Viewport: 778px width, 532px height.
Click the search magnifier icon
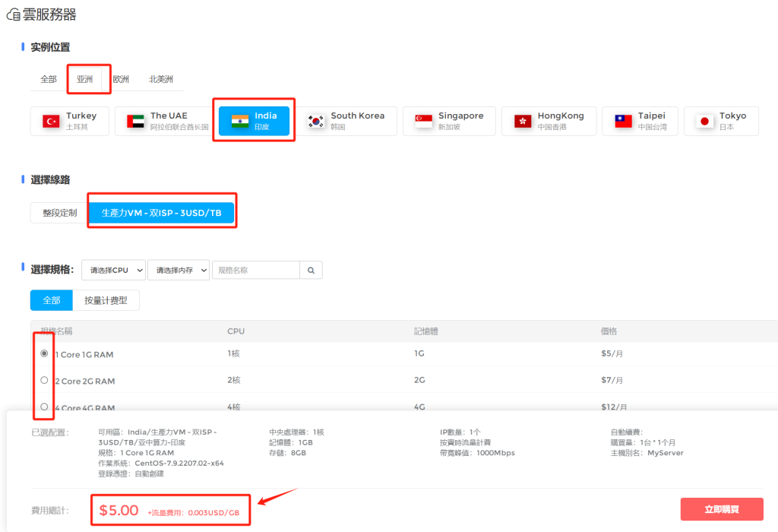[x=311, y=271]
